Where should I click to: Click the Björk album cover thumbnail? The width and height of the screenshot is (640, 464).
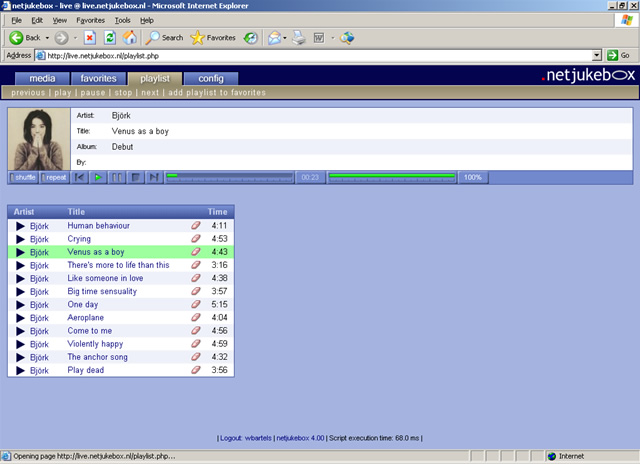39,139
